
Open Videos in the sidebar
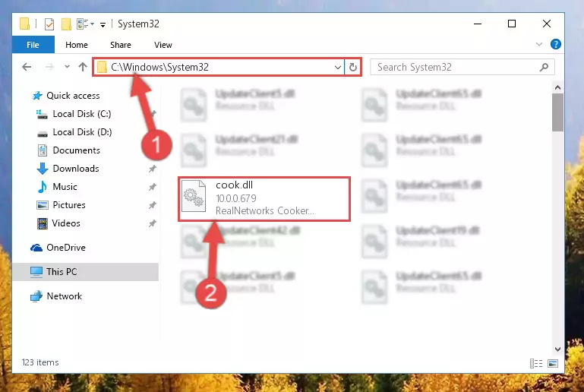click(x=66, y=223)
